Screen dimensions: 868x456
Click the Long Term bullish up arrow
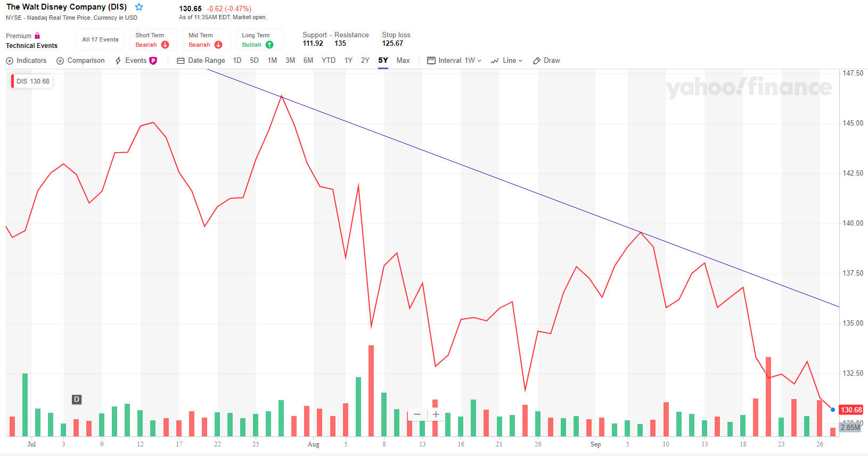(269, 45)
